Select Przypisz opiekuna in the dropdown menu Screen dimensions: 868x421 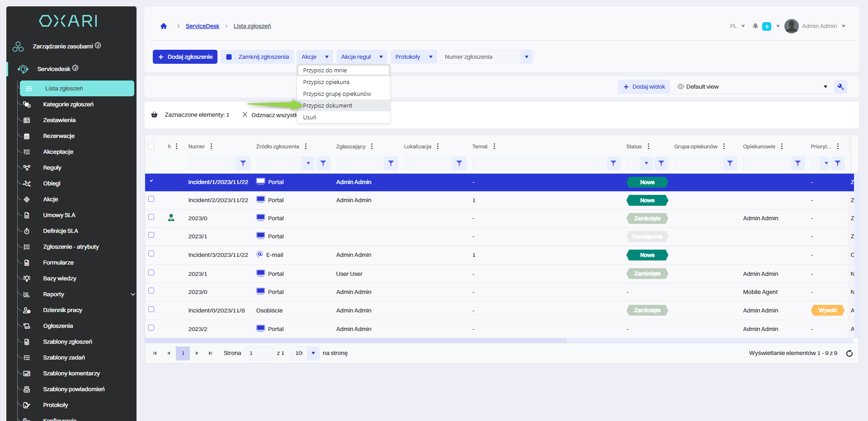(x=326, y=82)
